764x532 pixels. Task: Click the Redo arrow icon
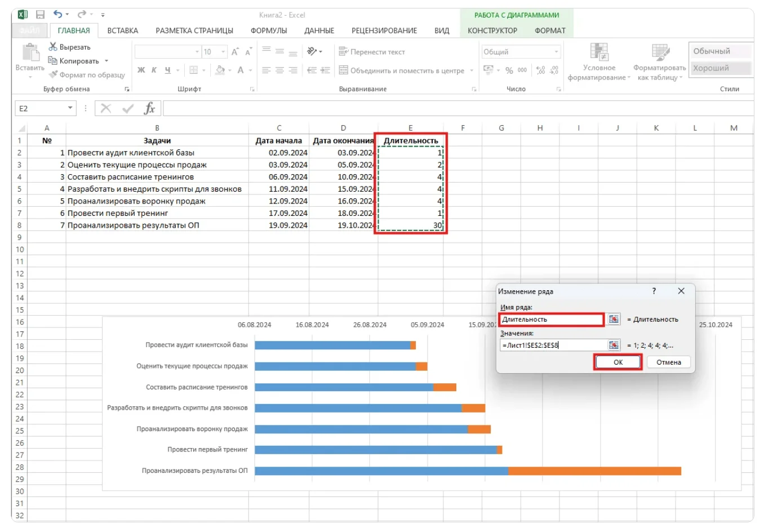coord(82,15)
